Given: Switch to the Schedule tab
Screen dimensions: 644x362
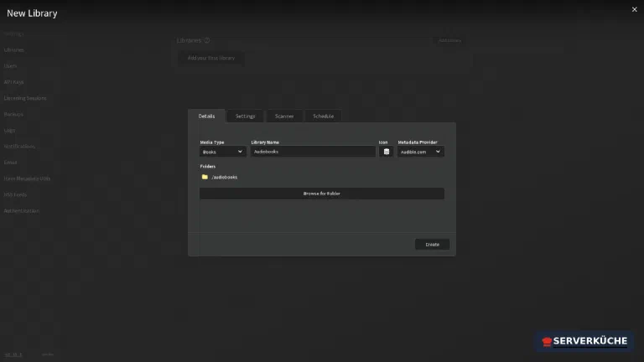Looking at the screenshot, I should click(x=323, y=116).
